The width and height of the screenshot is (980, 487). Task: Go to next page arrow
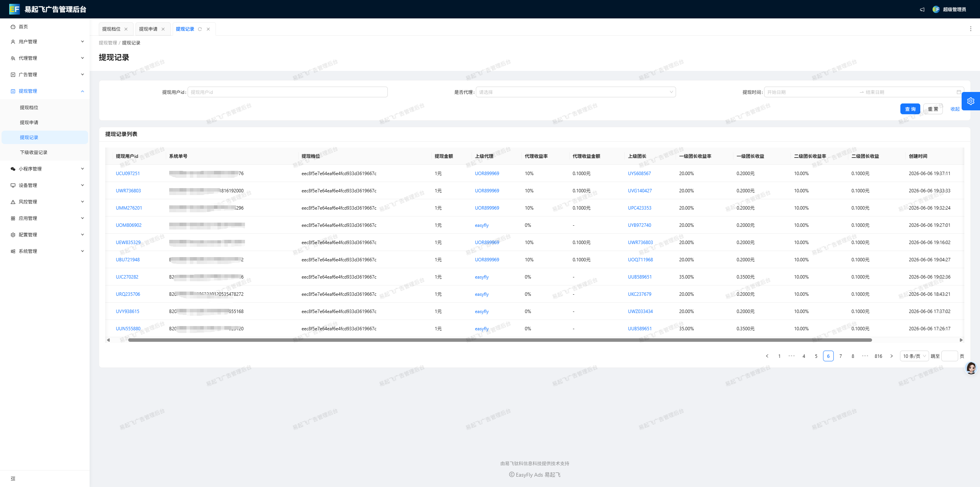pyautogui.click(x=892, y=356)
